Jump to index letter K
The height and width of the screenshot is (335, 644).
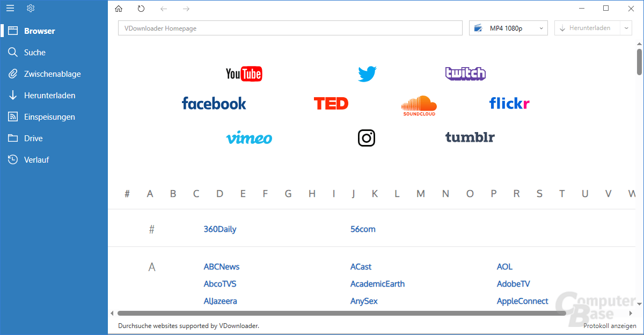point(375,194)
